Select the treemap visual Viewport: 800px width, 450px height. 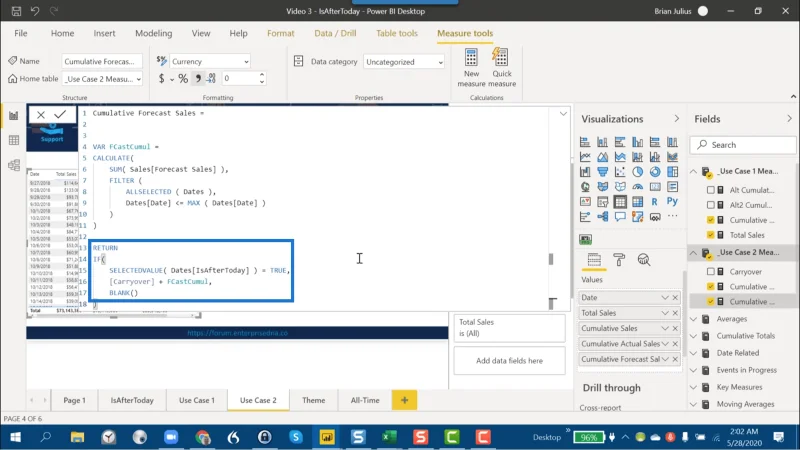[x=672, y=172]
